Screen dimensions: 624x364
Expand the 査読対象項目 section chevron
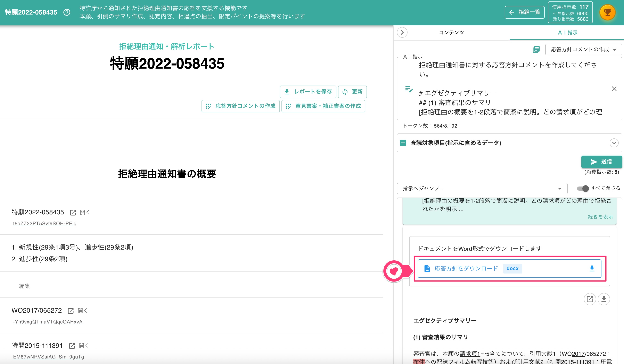pos(614,143)
